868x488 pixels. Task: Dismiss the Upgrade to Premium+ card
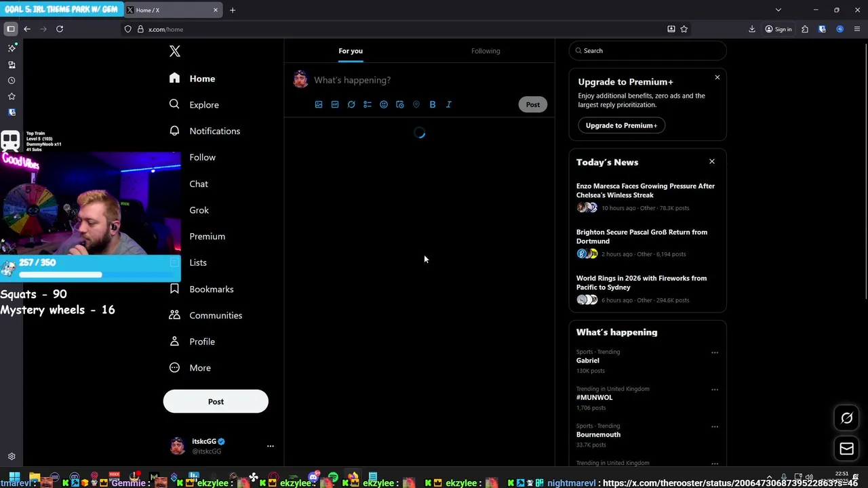coord(717,77)
